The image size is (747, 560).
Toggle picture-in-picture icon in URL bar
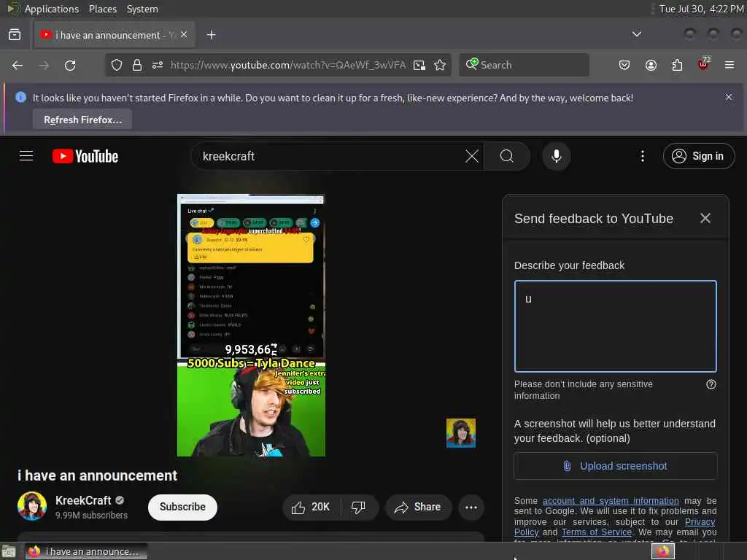click(x=419, y=65)
